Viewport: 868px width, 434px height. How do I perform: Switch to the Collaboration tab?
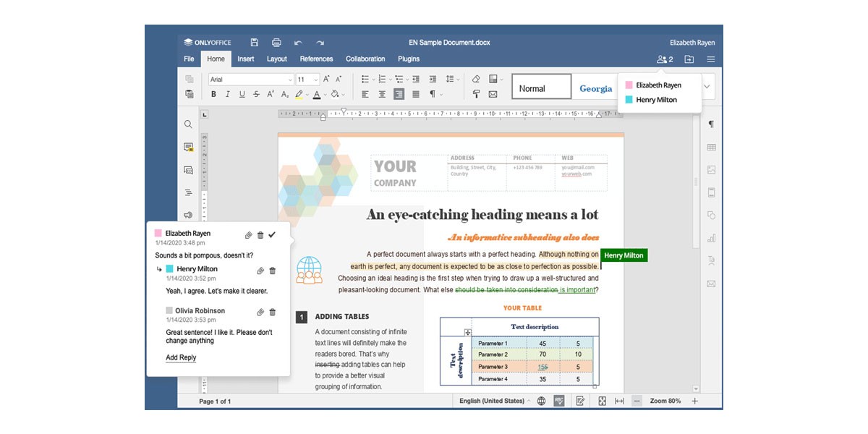pyautogui.click(x=365, y=59)
